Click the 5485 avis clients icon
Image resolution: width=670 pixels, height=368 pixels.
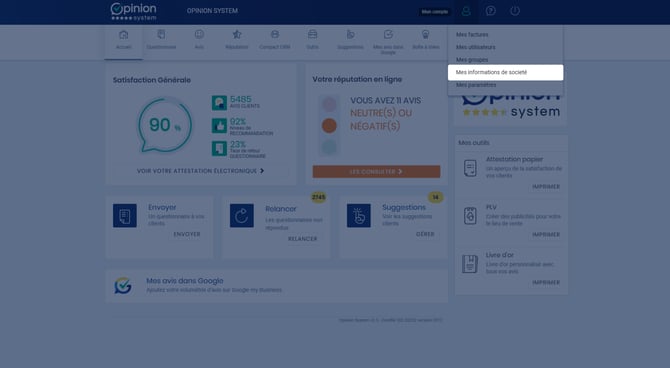click(x=219, y=103)
